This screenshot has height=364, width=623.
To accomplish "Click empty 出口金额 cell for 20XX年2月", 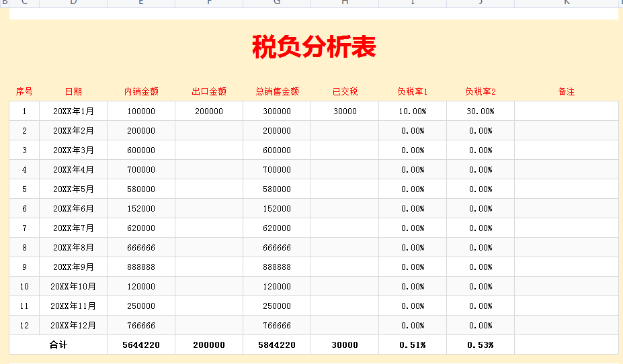I will [x=209, y=130].
